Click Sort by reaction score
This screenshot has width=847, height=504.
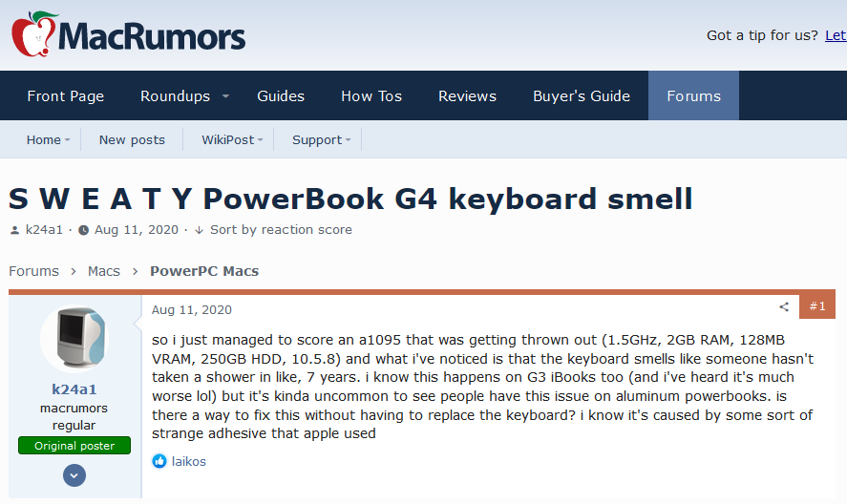pos(281,230)
